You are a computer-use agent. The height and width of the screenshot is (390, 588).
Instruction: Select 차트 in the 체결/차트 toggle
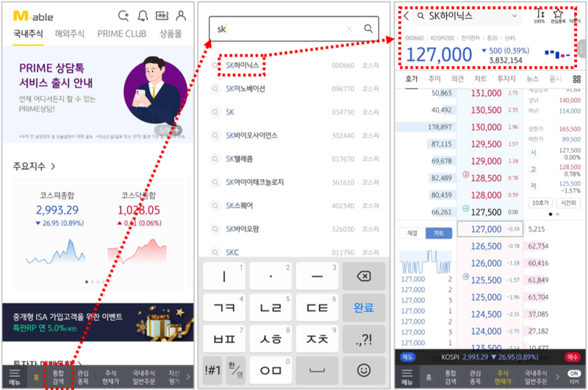click(x=439, y=233)
